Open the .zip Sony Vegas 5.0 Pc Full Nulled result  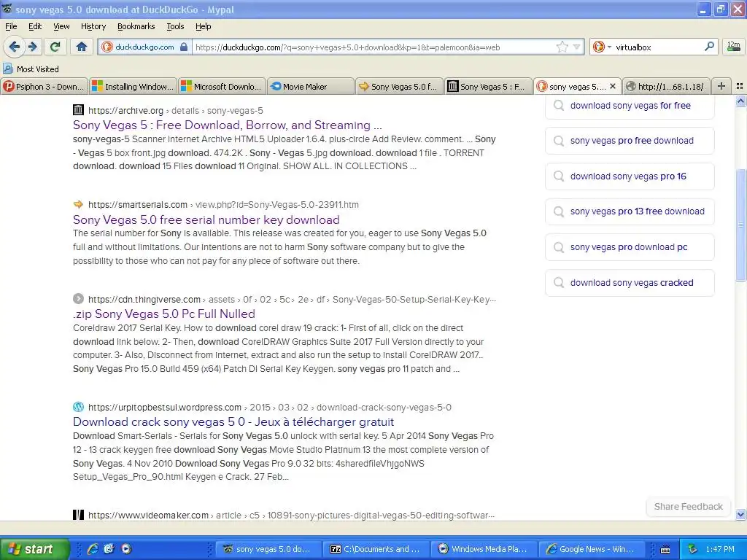[x=164, y=314]
